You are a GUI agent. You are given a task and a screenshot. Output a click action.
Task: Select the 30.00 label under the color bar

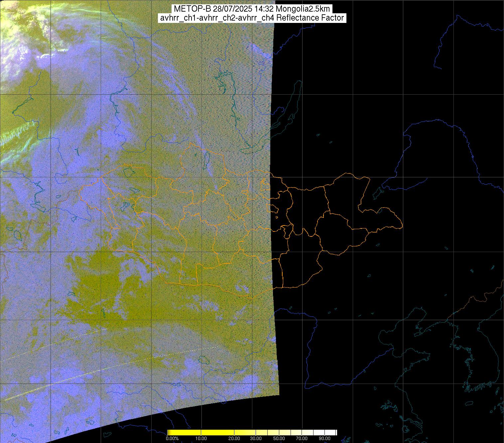click(256, 439)
